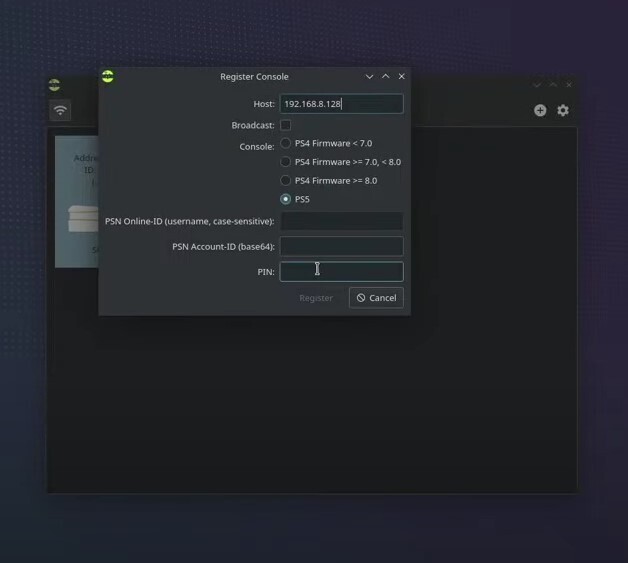
Task: Click the Chiaki app icon in main window title bar
Action: point(54,85)
